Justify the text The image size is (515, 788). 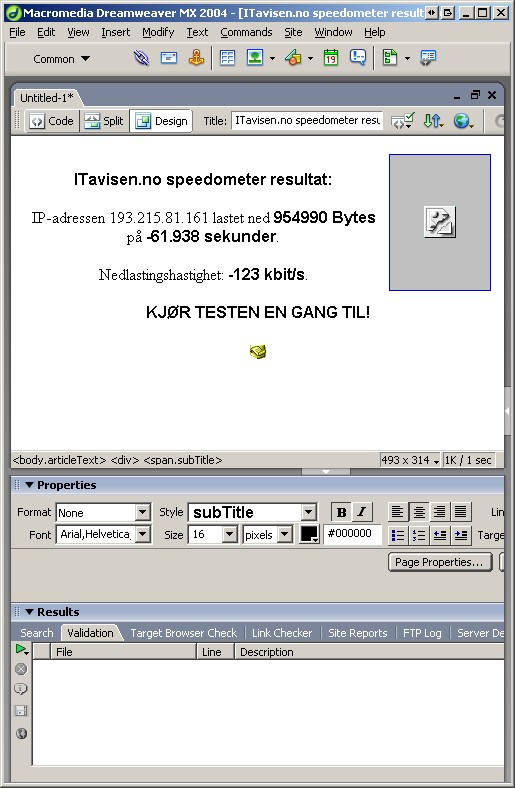click(461, 512)
